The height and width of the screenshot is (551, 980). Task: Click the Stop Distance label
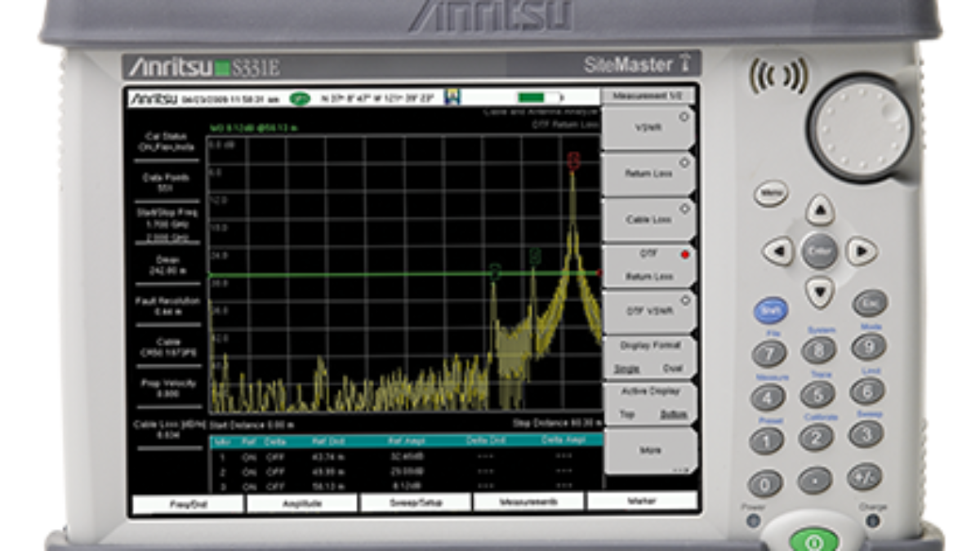click(x=557, y=423)
